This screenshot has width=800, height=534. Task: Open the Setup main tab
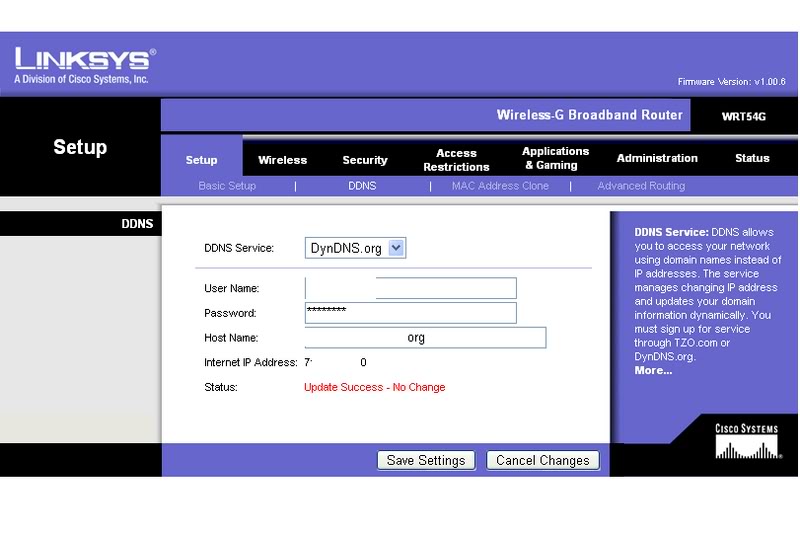pos(202,160)
